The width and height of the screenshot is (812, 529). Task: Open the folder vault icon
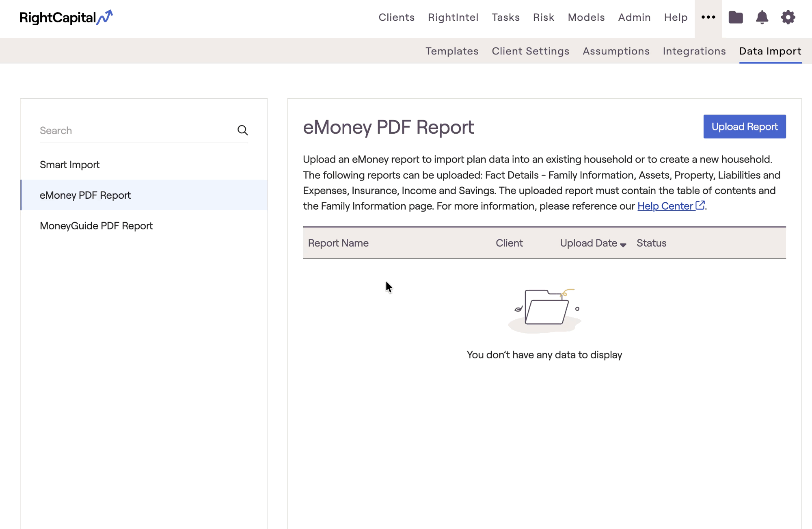coord(735,17)
